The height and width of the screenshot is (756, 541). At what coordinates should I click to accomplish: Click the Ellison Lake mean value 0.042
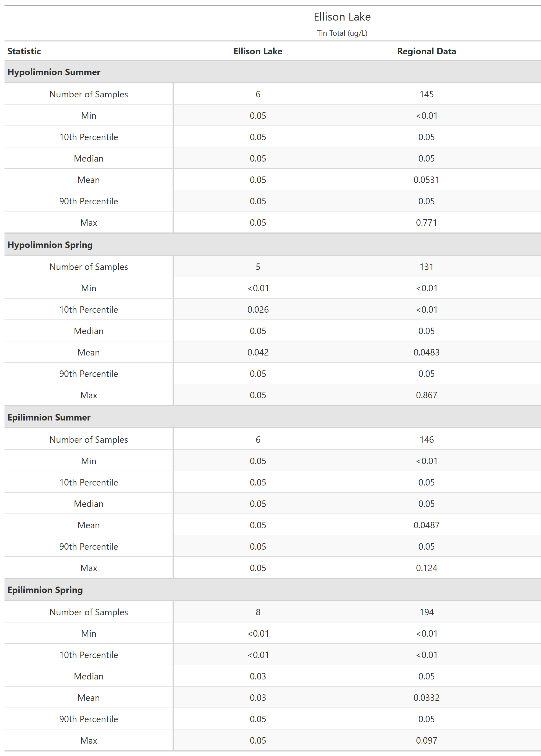click(x=258, y=352)
